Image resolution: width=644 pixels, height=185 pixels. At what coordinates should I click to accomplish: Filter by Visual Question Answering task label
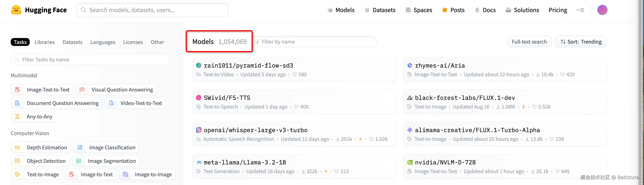click(122, 90)
